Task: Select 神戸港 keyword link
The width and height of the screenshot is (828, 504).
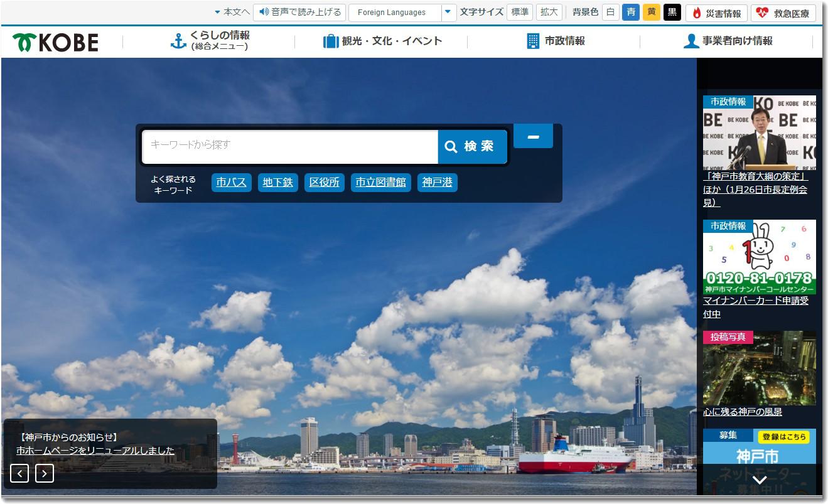Action: point(438,183)
